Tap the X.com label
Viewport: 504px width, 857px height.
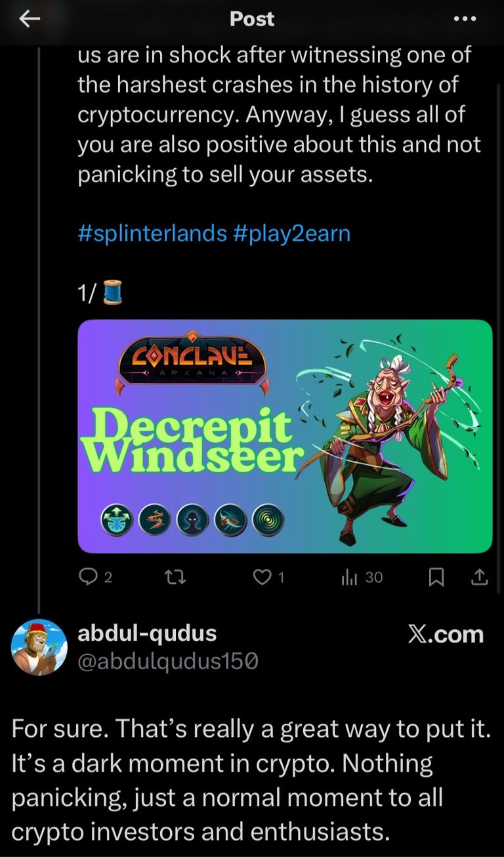(x=446, y=634)
